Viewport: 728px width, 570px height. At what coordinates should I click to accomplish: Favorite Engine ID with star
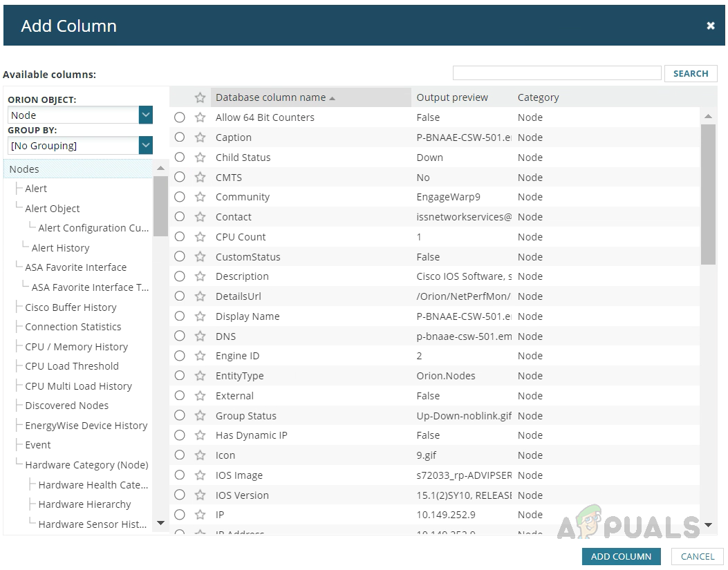coord(200,356)
